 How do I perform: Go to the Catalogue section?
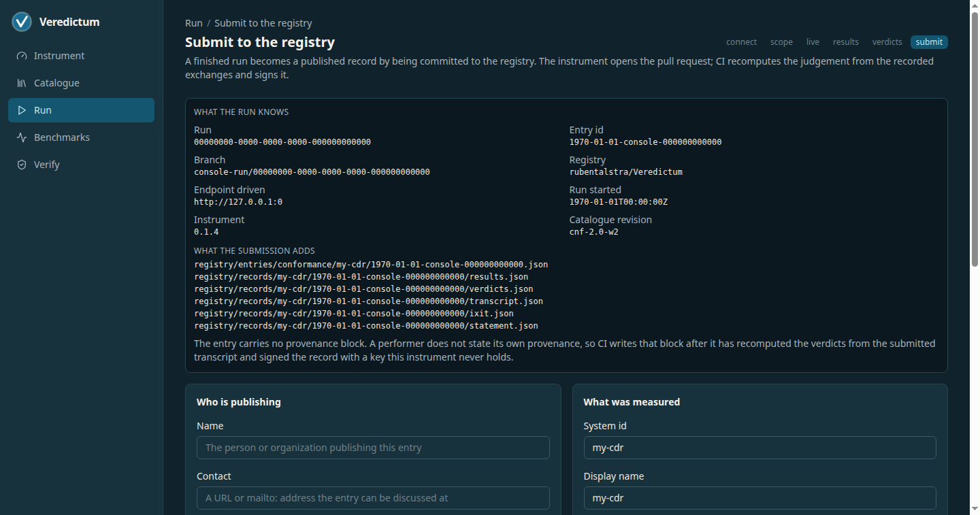81,83
